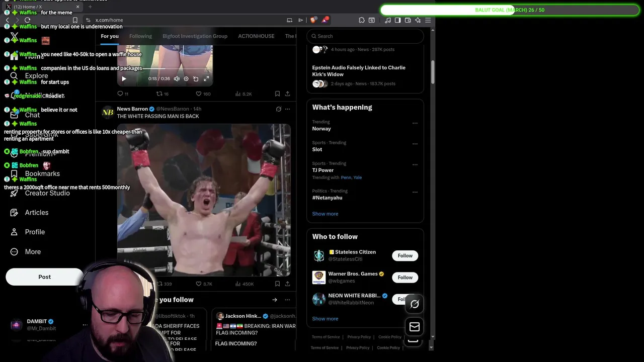
Task: Open more options on News Barron post
Action: coord(287,109)
